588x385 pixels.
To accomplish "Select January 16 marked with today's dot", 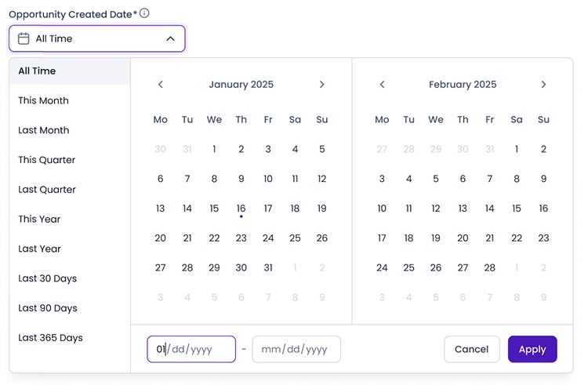I will pos(241,209).
